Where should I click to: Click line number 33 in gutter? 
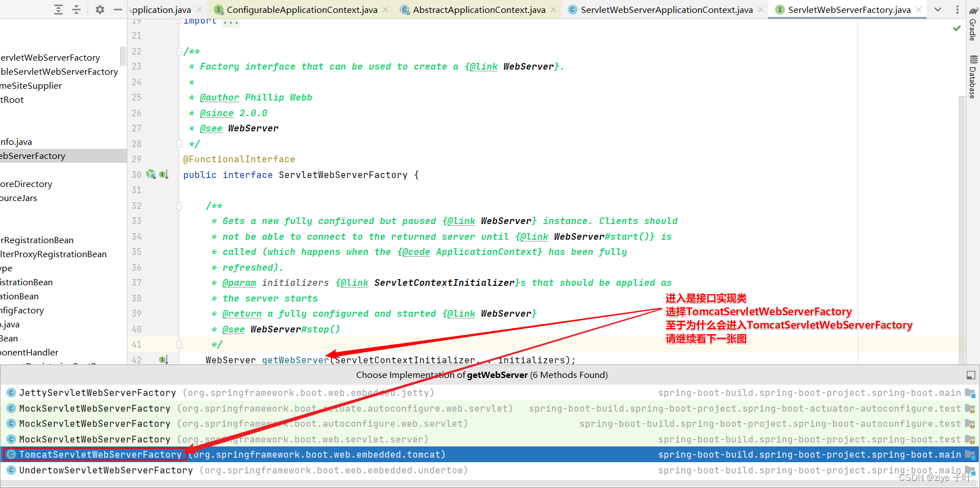tap(137, 221)
